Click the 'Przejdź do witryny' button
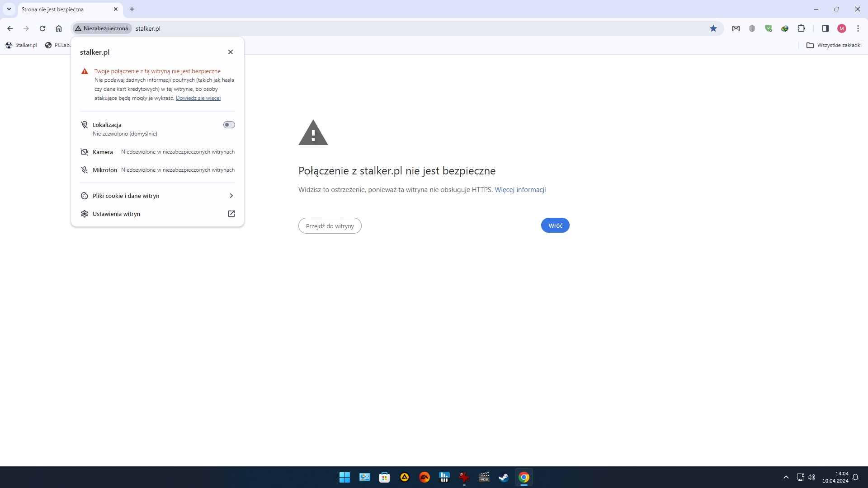Viewport: 868px width, 488px height. [x=330, y=226]
